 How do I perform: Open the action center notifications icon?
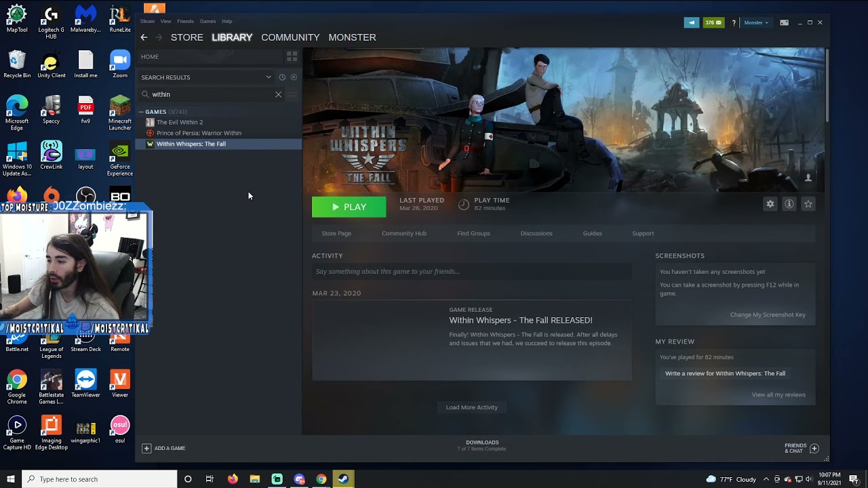[x=854, y=479]
